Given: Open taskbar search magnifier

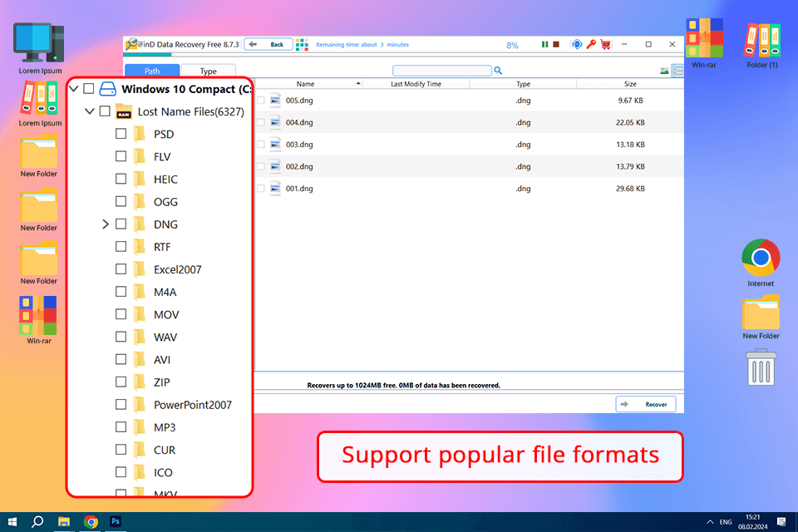Looking at the screenshot, I should tap(37, 522).
